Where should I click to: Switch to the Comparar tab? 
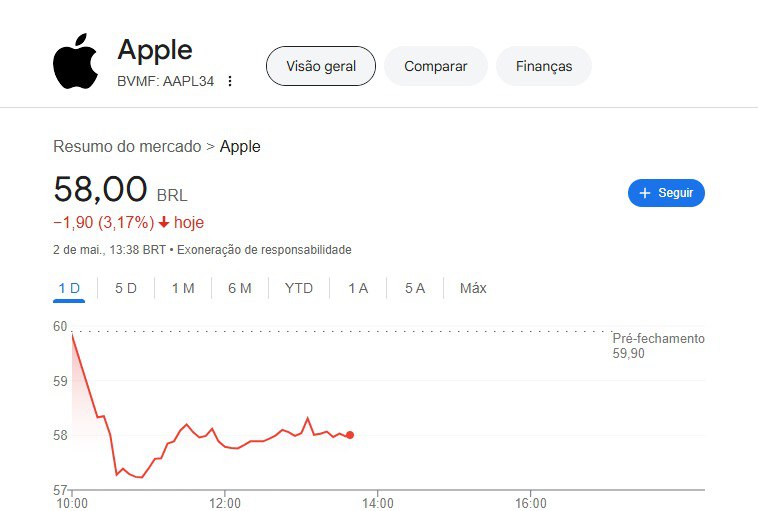coord(436,66)
